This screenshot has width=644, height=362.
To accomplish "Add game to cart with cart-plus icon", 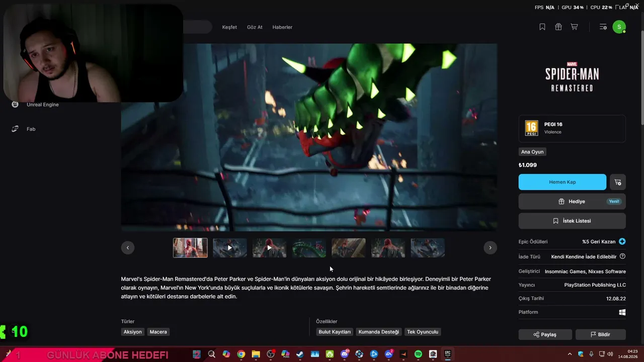I will [618, 182].
